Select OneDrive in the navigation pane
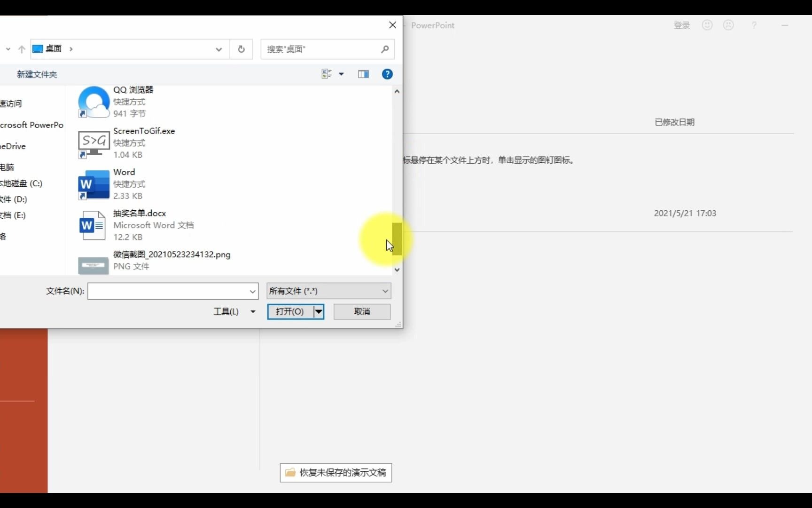This screenshot has width=812, height=508. tap(13, 146)
